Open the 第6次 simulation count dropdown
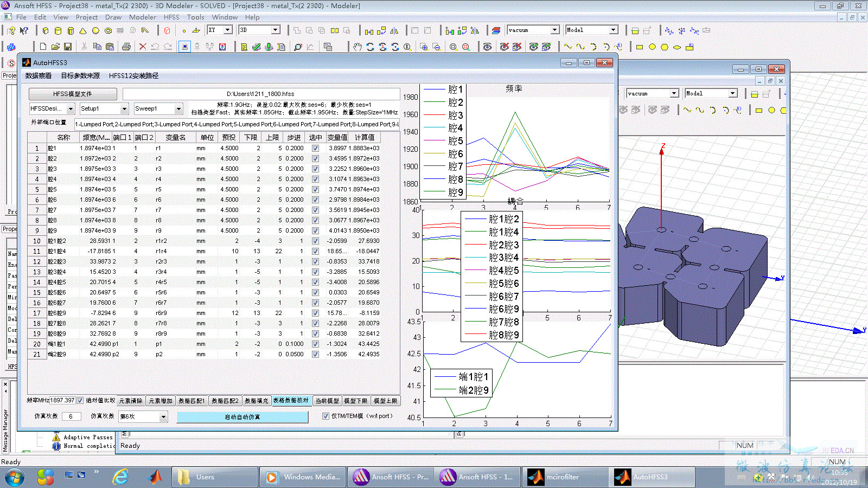Image resolution: width=868 pixels, height=488 pixels. pos(143,416)
